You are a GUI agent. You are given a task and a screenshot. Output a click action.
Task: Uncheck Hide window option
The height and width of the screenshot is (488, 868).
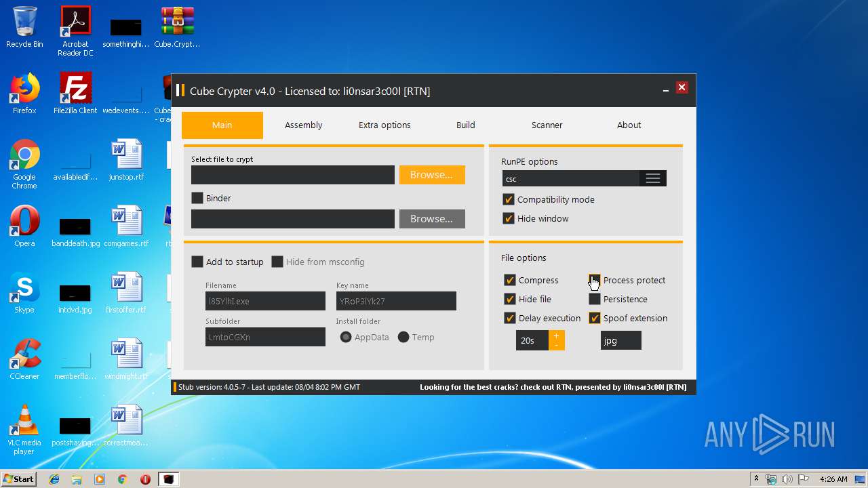(x=509, y=218)
